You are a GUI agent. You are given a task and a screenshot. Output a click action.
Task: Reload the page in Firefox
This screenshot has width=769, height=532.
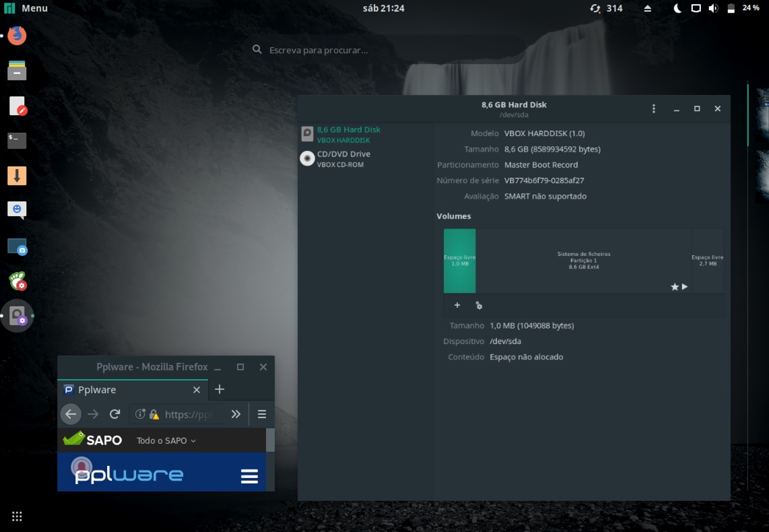(x=114, y=414)
